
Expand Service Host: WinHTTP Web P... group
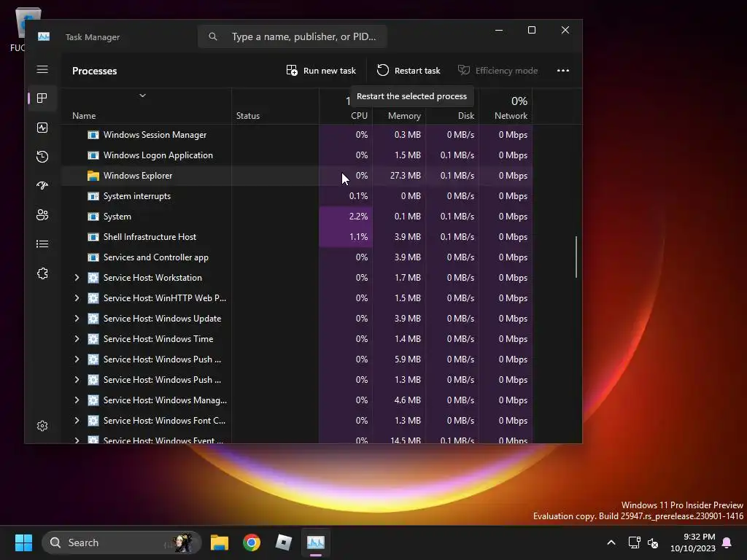click(77, 298)
